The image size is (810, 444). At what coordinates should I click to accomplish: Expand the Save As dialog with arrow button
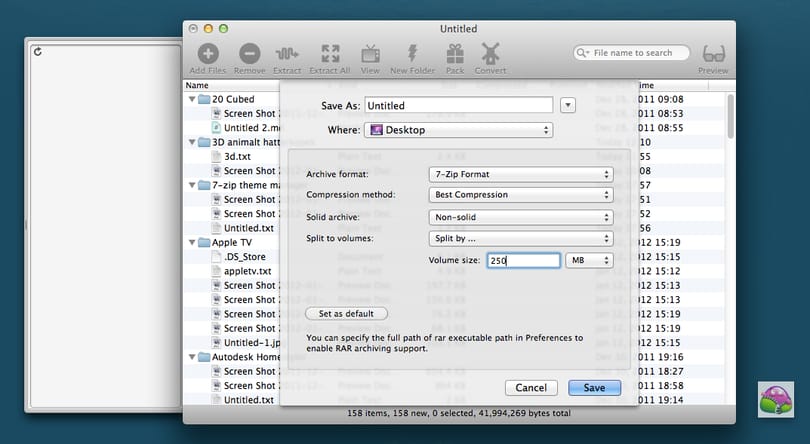click(x=568, y=105)
